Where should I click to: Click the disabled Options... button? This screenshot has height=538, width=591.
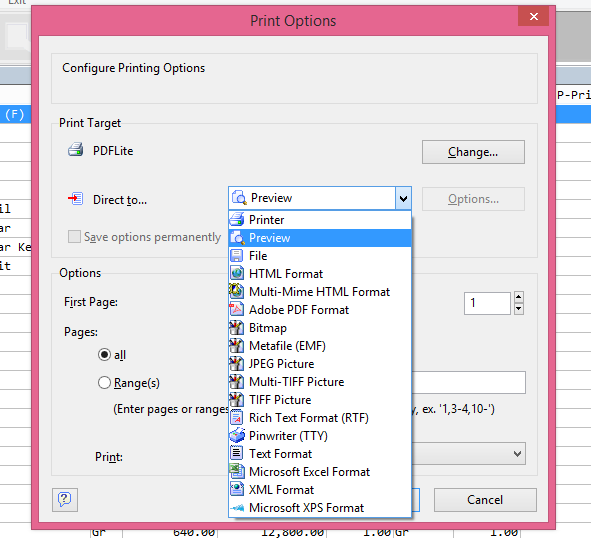pos(473,199)
